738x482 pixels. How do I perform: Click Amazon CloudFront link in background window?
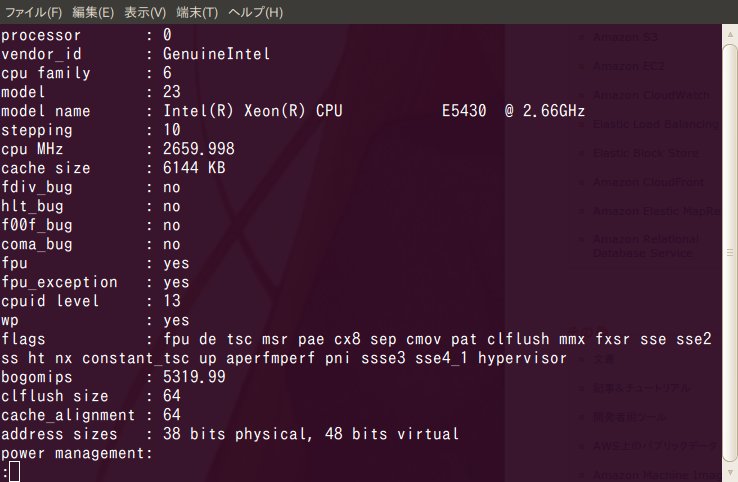point(649,183)
